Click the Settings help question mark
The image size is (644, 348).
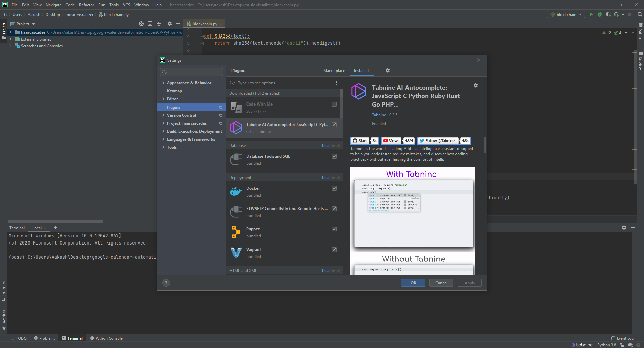166,283
